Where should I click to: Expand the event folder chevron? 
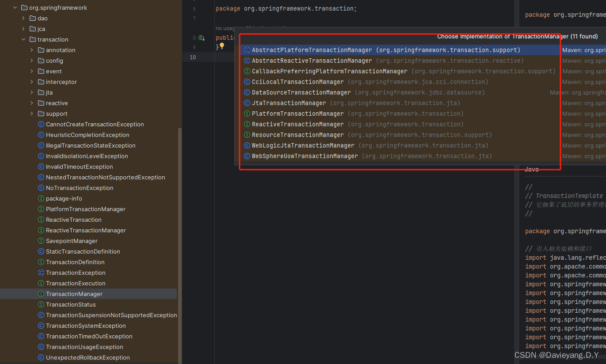click(32, 71)
